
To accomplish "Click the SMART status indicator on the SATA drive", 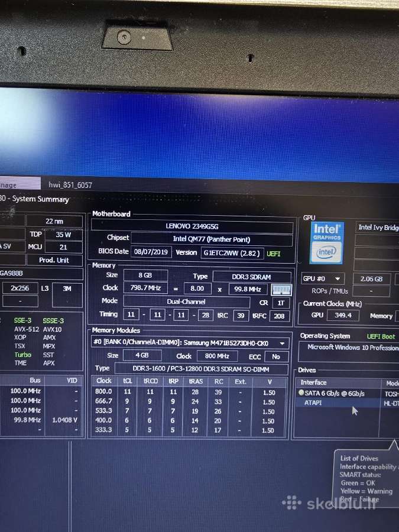I will tap(301, 392).
